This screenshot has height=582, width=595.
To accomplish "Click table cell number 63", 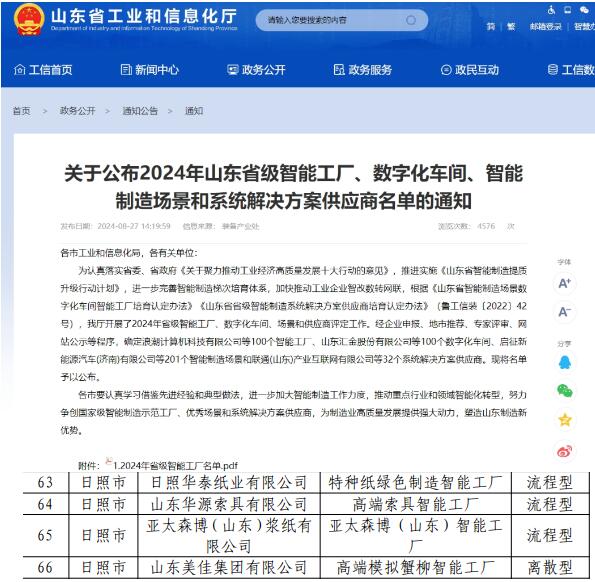I will coord(46,483).
